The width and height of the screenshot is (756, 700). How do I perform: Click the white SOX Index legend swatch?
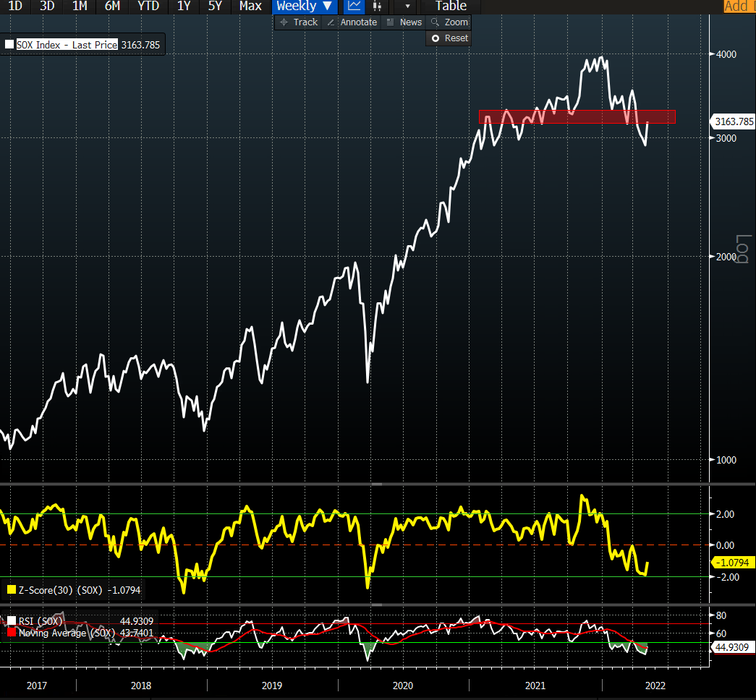click(9, 45)
